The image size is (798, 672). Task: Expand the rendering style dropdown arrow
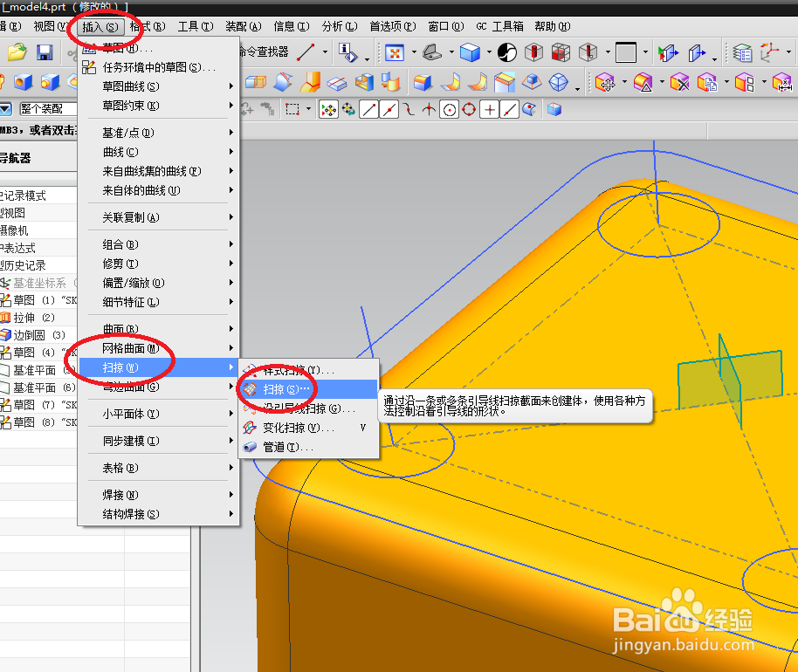click(x=489, y=52)
